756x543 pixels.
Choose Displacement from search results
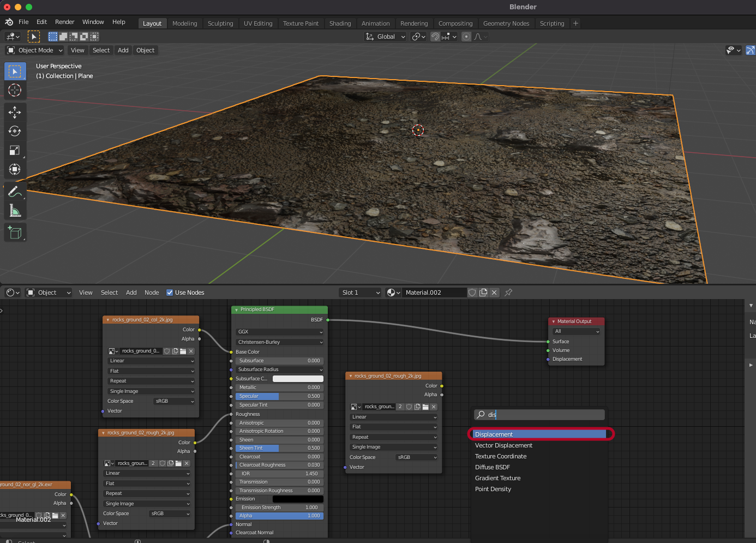tap(540, 434)
